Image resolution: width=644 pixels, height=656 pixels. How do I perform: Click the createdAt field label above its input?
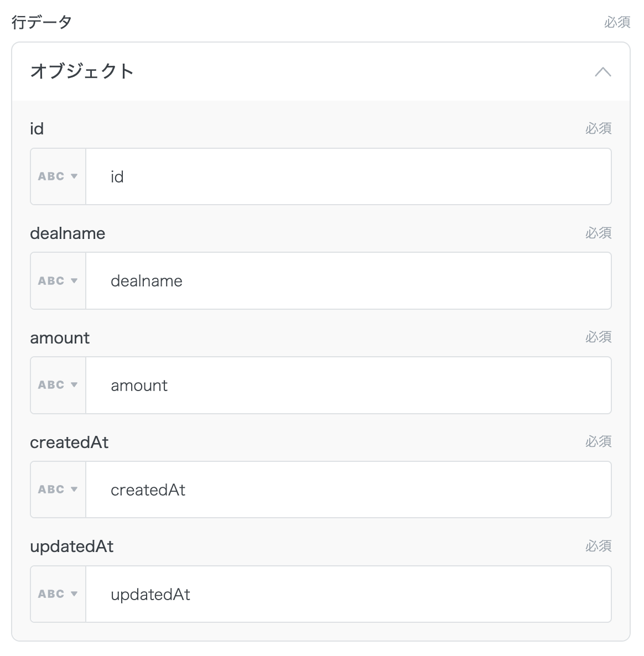point(69,442)
